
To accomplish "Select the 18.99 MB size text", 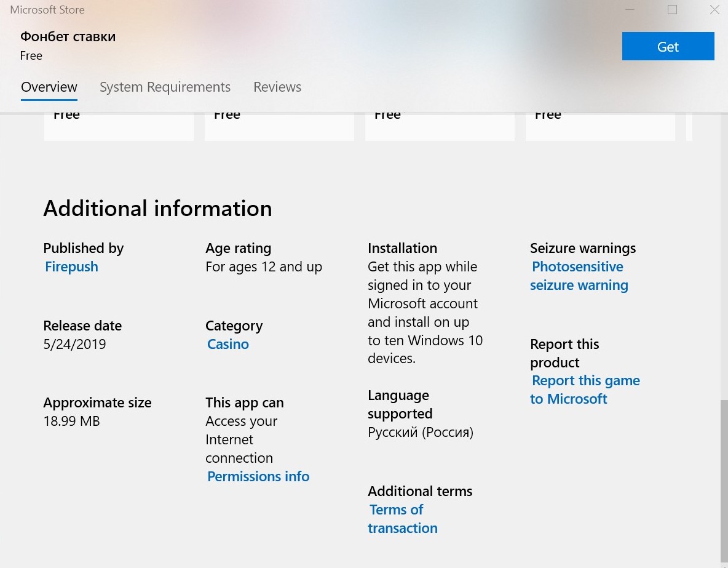I will (x=71, y=421).
